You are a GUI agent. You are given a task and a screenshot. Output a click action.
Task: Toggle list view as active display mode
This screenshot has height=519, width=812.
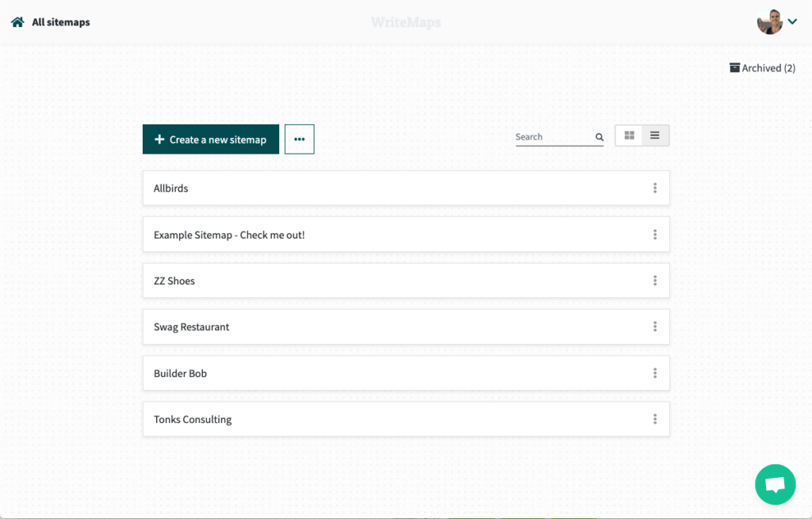(655, 135)
